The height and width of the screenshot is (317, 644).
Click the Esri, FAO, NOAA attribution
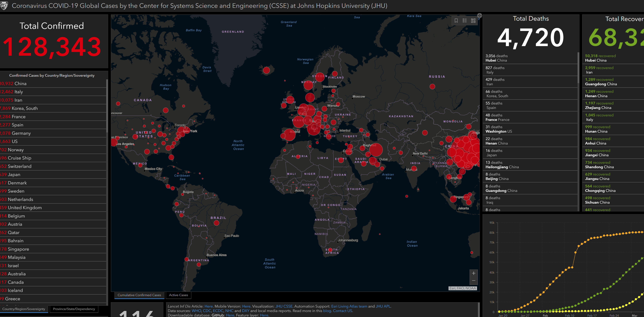[463, 288]
